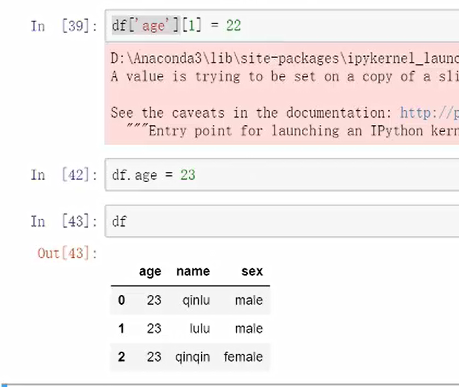459x387 pixels.
Task: Click the 'age' column header
Action: coord(150,271)
